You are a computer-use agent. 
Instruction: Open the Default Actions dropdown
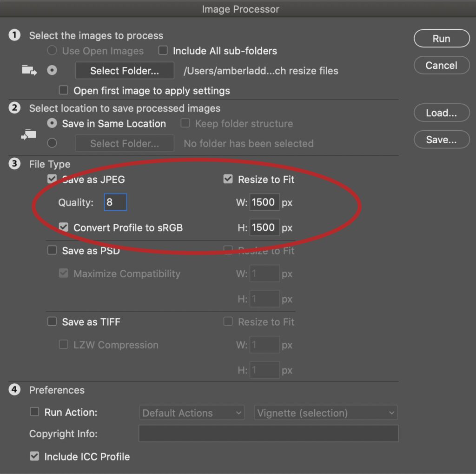click(192, 412)
